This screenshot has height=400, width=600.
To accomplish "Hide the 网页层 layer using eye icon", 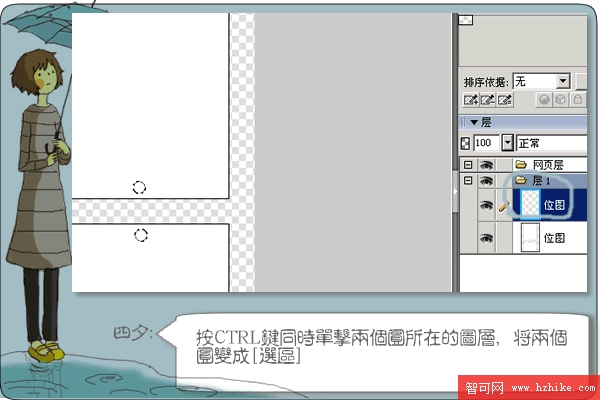I will (x=487, y=164).
